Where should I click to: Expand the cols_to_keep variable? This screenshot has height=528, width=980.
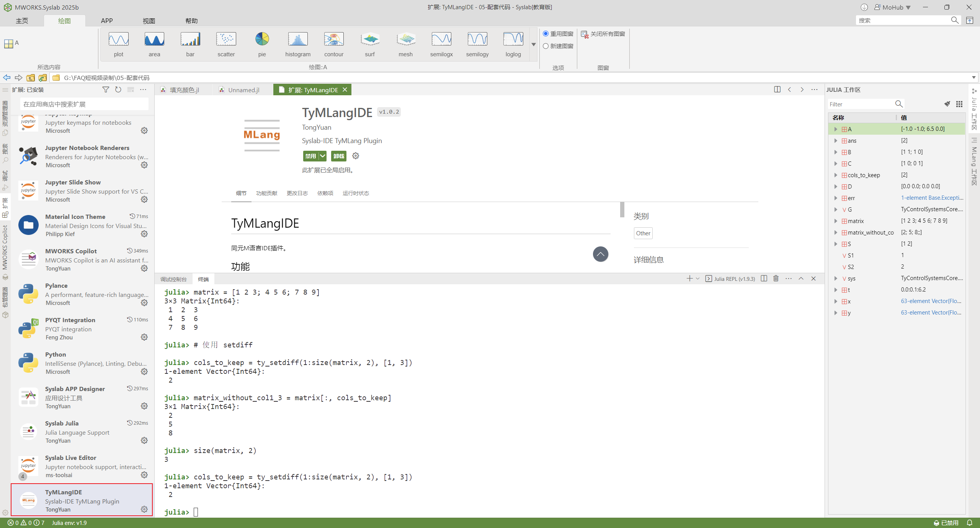(x=836, y=175)
